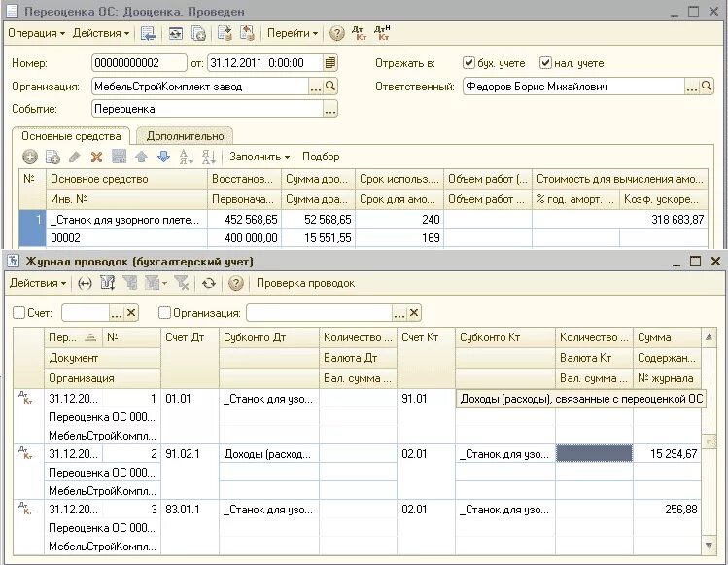Click the Проверка проводок button
The height and width of the screenshot is (565, 728).
[305, 283]
